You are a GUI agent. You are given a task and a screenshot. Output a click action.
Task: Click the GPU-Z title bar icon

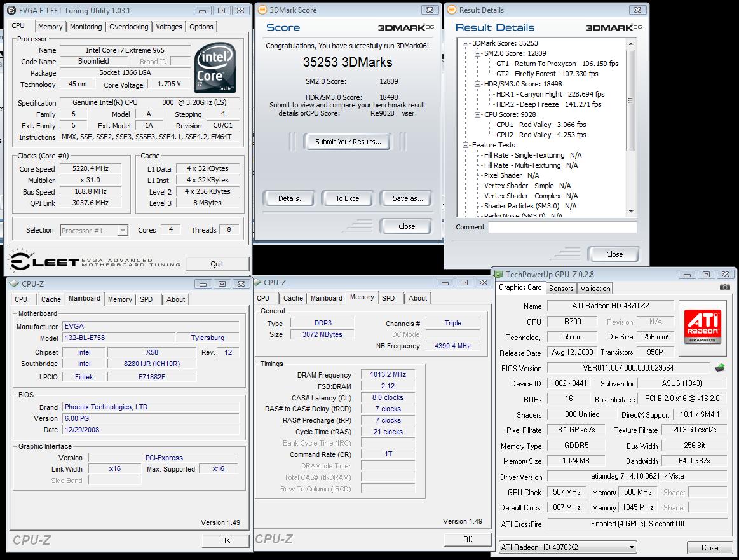[498, 274]
